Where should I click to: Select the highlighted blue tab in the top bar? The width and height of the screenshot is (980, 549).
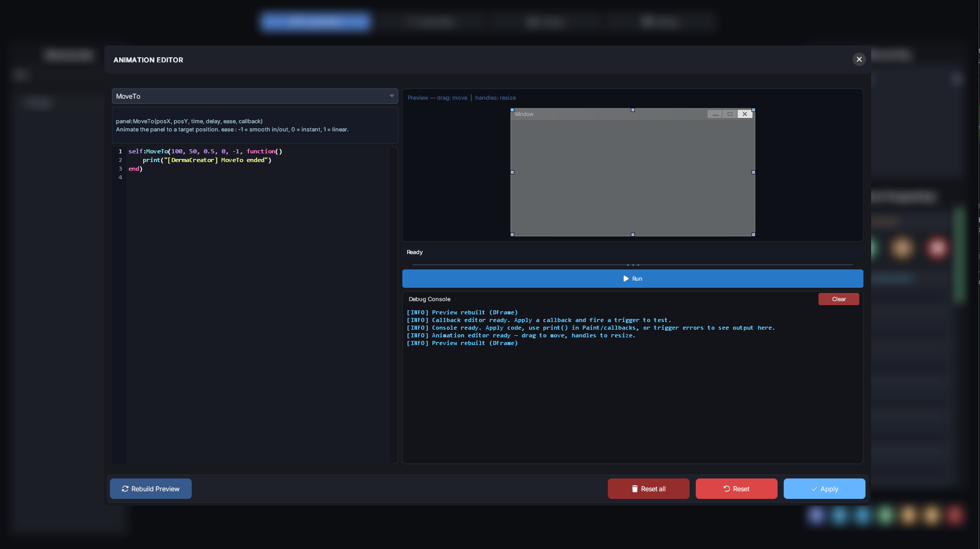pos(315,22)
